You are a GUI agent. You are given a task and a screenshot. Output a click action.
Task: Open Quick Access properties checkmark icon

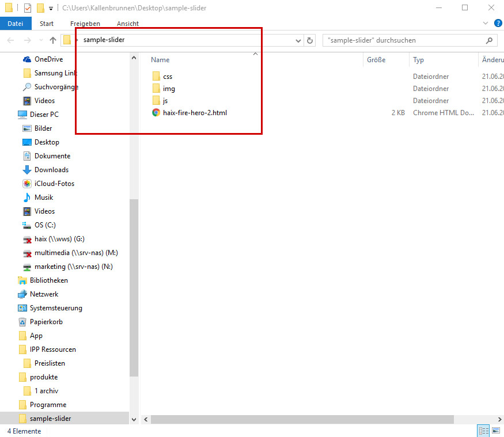click(x=28, y=7)
